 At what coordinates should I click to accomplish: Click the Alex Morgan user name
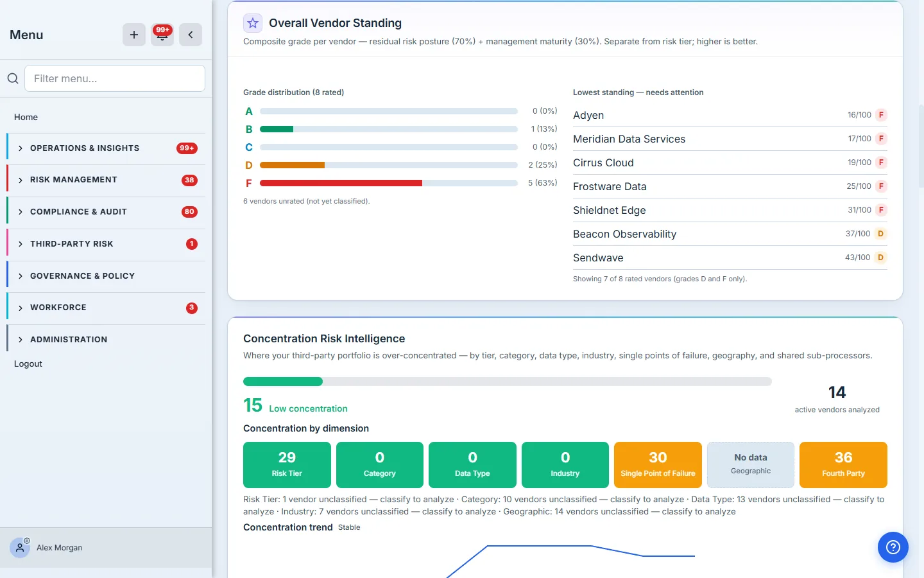point(60,548)
